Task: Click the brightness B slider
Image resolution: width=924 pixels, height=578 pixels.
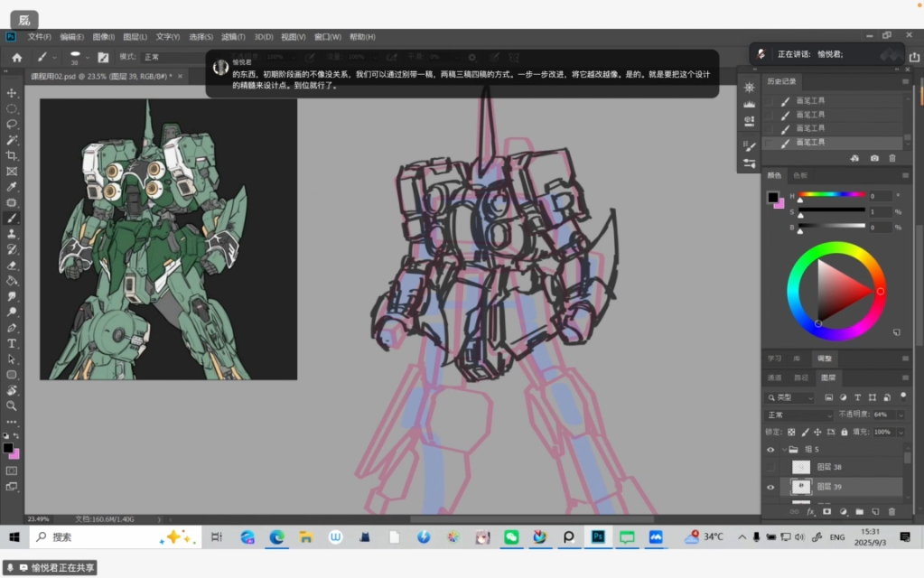Action: [832, 227]
